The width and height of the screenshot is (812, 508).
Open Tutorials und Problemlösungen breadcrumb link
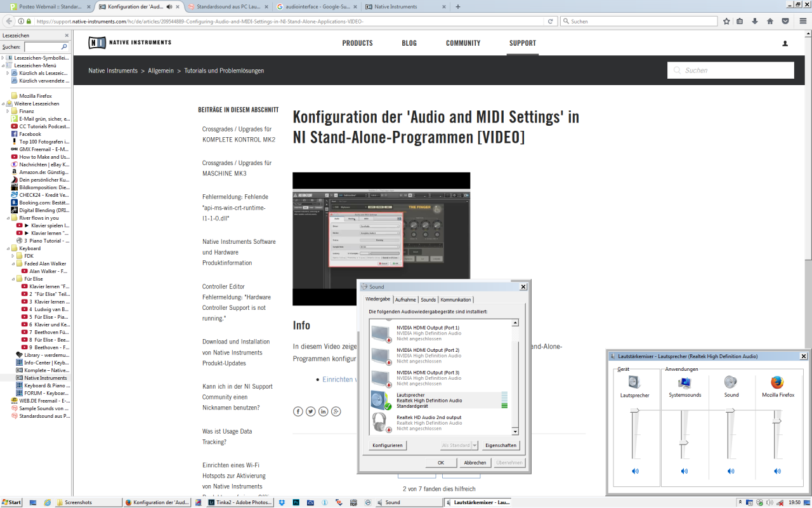coord(224,70)
